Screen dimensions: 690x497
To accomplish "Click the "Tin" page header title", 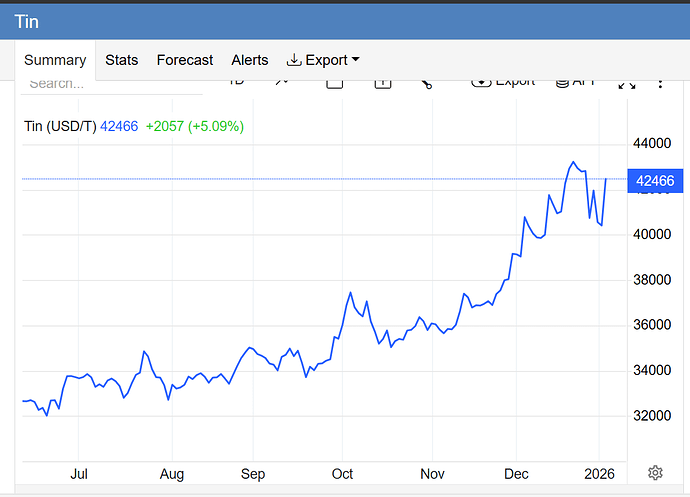I will point(26,22).
